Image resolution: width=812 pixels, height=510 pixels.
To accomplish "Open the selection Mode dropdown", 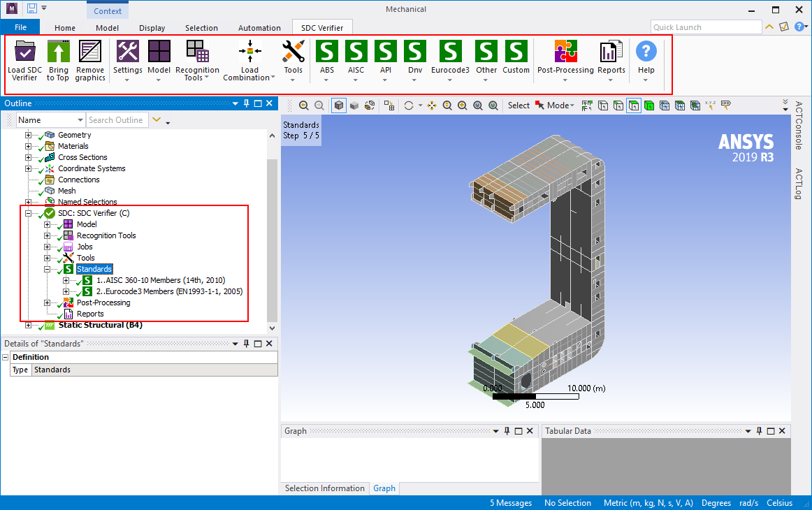I will point(561,105).
